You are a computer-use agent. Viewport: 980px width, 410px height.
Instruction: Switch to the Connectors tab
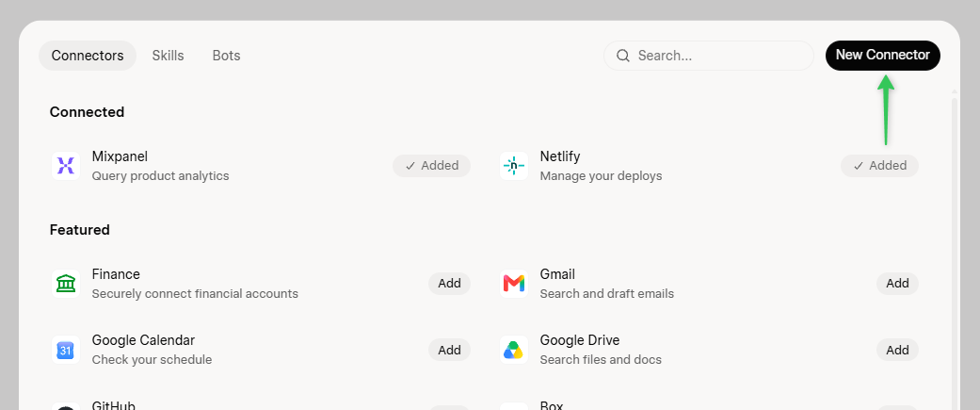click(88, 56)
